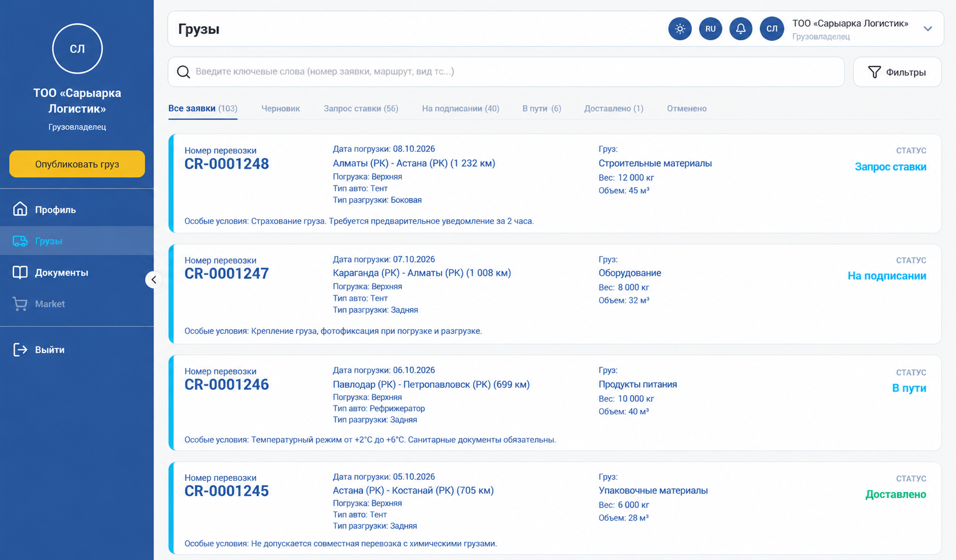Click cargo Упаковочные материалы

point(653,491)
